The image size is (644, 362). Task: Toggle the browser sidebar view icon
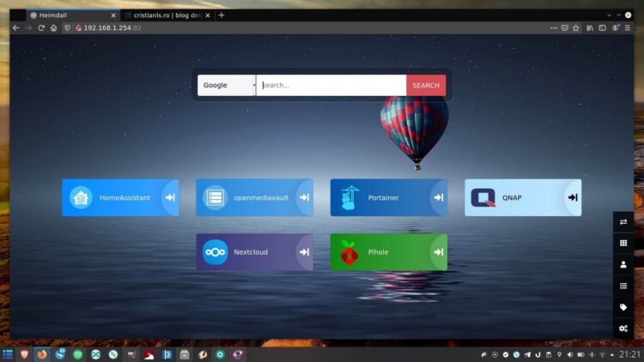(602, 28)
